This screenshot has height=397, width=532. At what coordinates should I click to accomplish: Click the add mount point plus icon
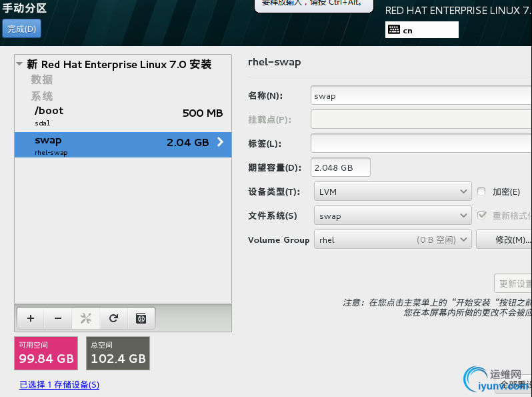point(31,318)
